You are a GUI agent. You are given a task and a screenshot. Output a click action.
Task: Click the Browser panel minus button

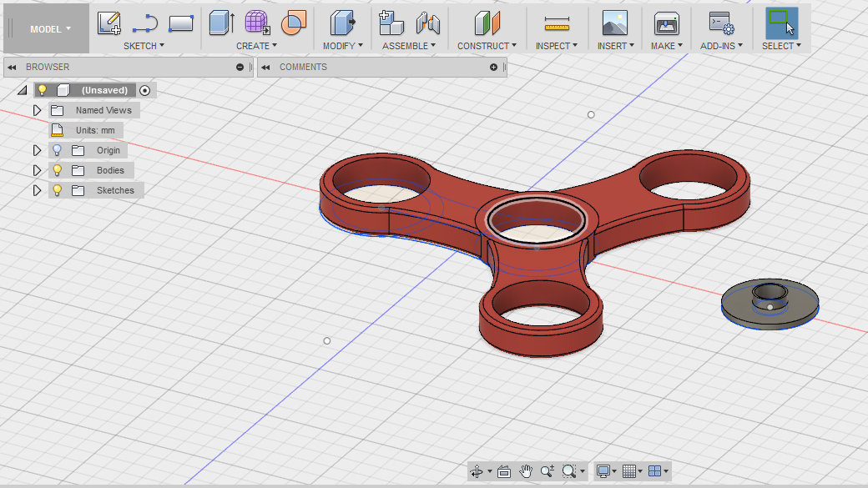[x=240, y=67]
